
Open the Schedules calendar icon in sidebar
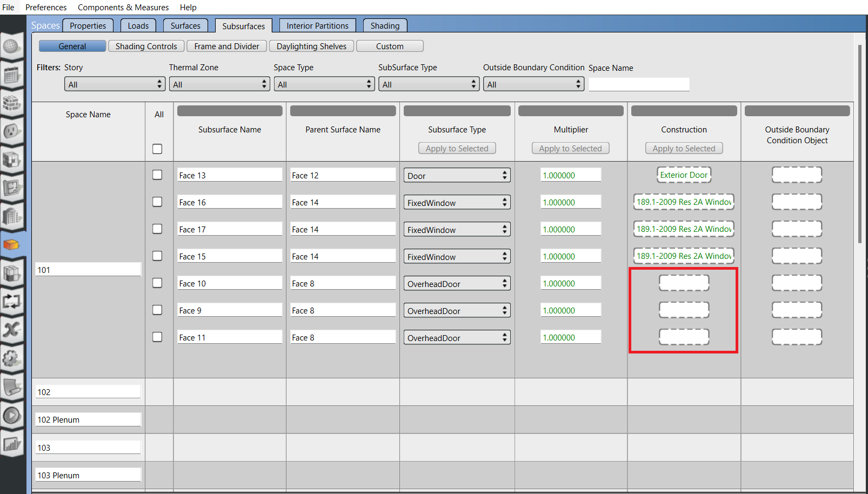click(11, 75)
